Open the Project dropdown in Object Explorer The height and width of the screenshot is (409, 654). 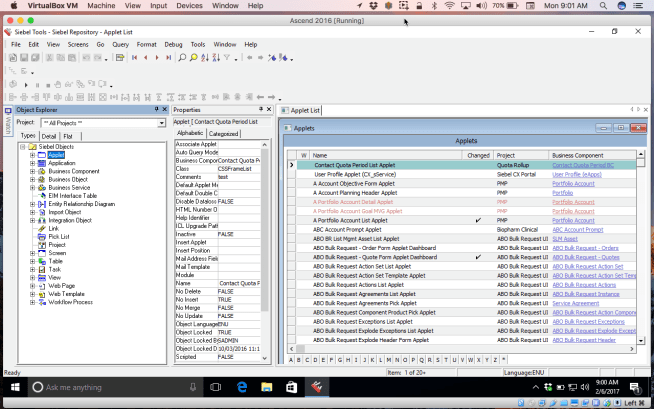[161, 123]
